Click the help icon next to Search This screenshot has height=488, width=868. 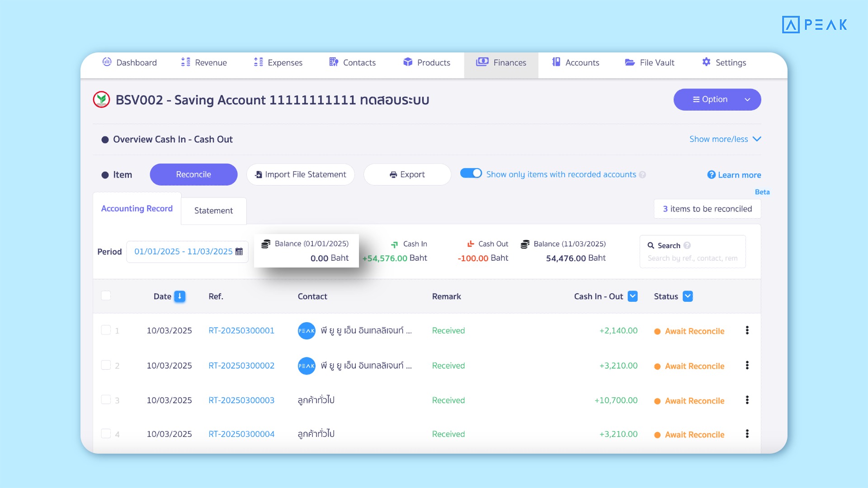687,245
